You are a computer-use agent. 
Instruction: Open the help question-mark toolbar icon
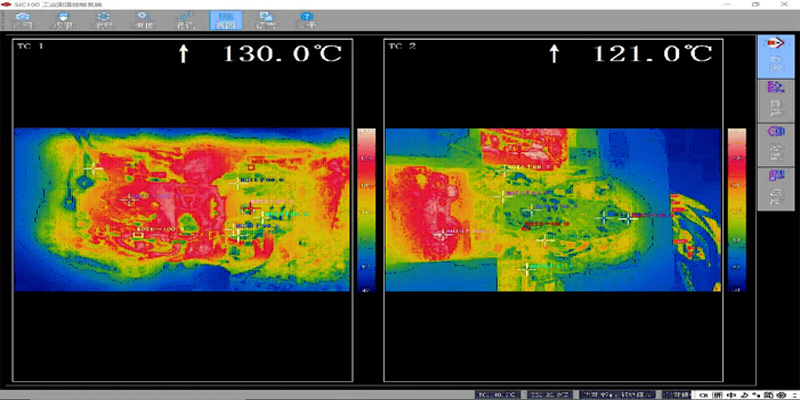pos(308,20)
